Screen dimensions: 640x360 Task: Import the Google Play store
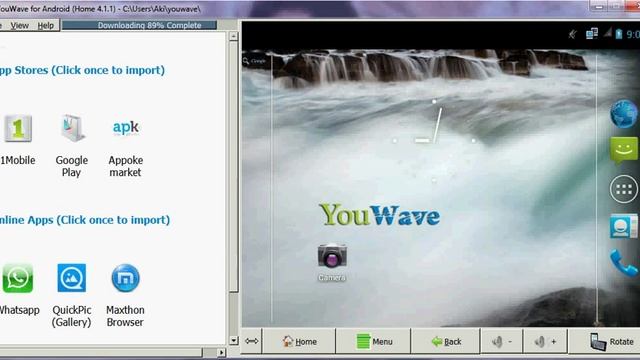tap(72, 129)
